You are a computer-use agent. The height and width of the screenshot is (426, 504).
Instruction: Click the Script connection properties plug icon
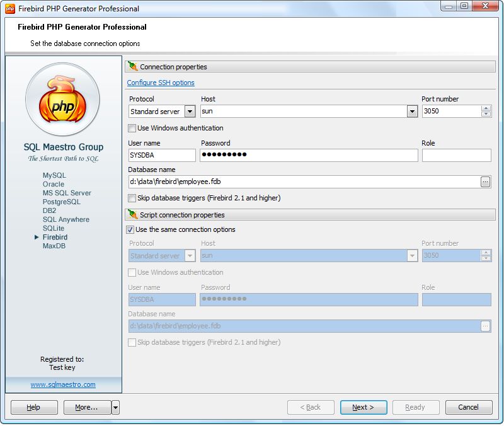point(133,214)
